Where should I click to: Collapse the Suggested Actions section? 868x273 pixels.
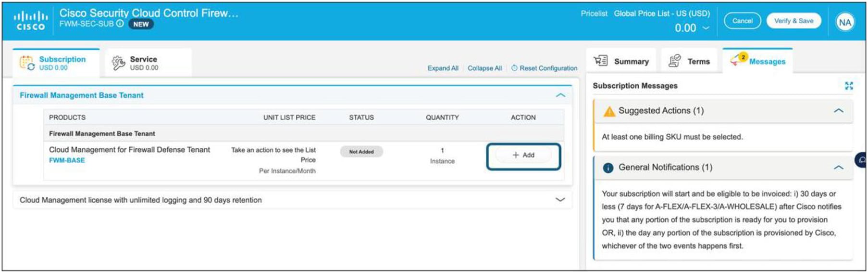838,111
